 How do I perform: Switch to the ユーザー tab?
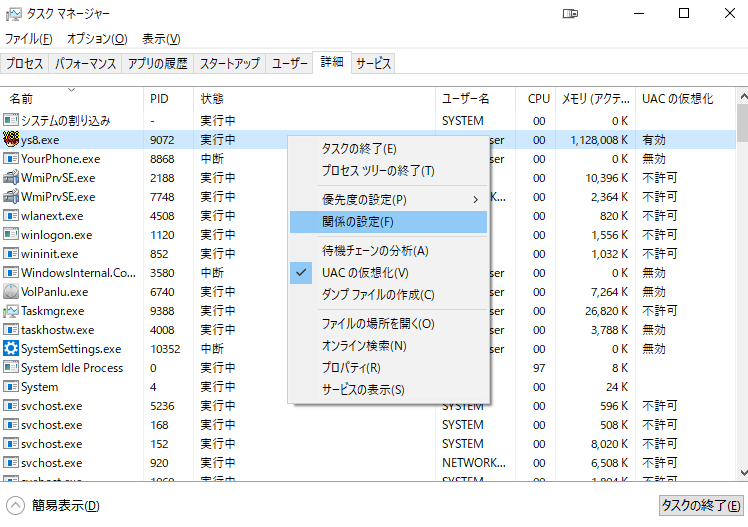(289, 63)
